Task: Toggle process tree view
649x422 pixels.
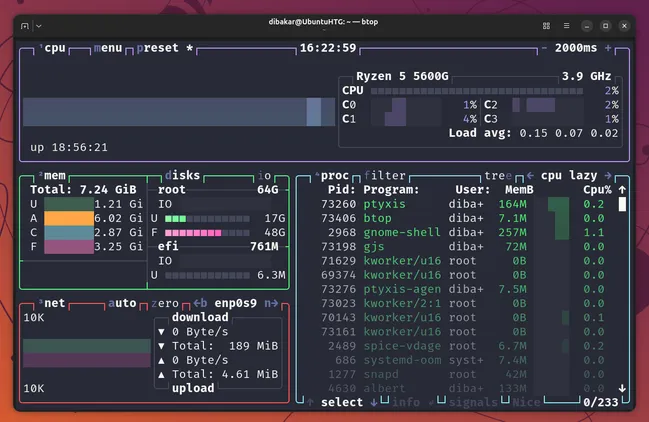Action: click(498, 175)
